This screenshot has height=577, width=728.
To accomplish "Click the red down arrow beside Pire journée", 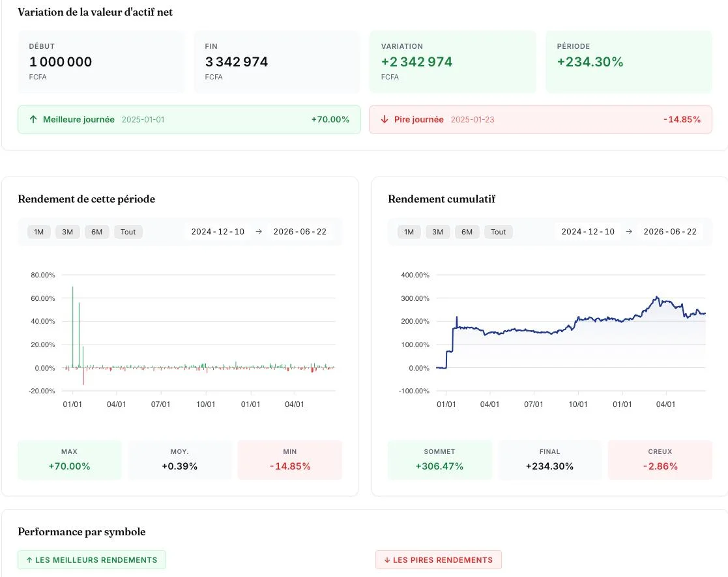I will point(385,119).
